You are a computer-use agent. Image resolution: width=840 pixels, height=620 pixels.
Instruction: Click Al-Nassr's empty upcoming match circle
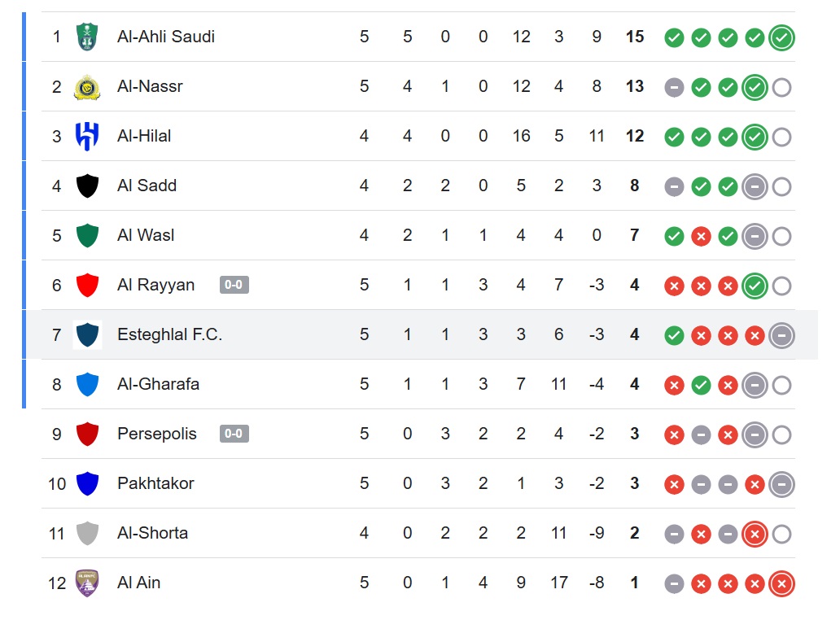pyautogui.click(x=781, y=87)
